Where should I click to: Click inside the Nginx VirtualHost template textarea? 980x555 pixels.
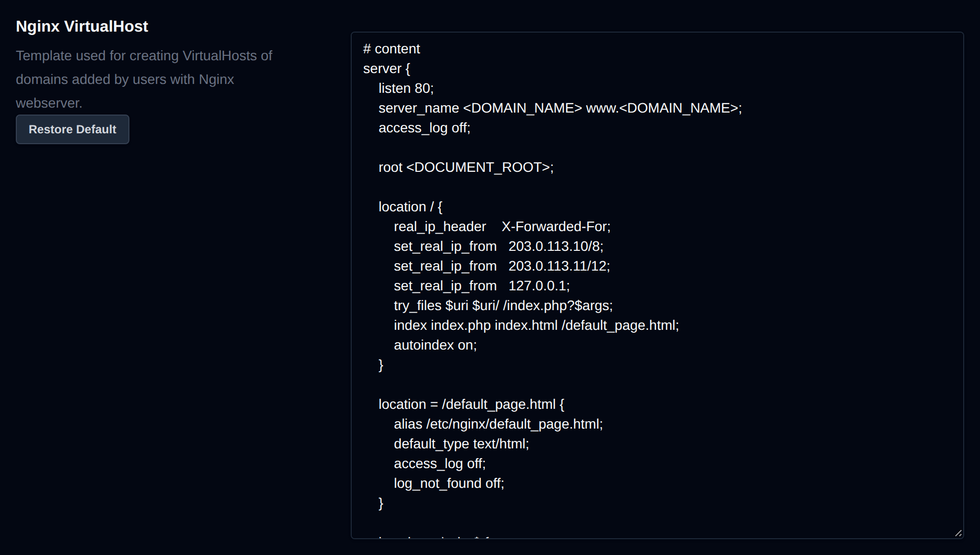[x=657, y=285]
